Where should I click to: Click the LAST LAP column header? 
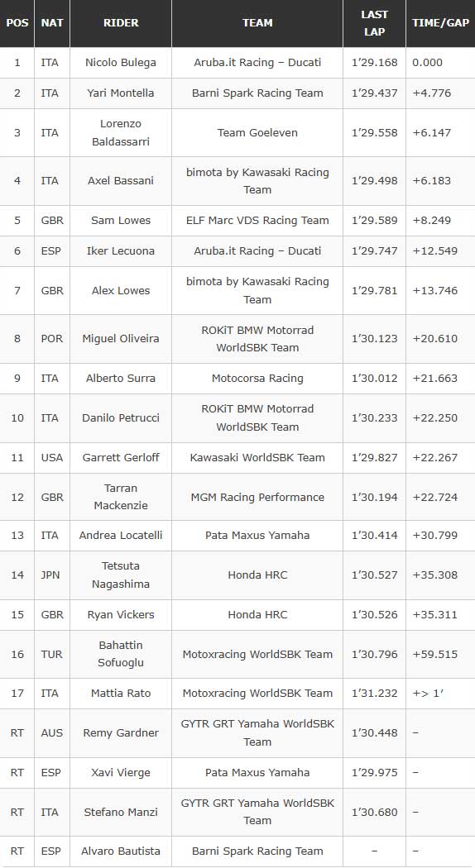(x=374, y=22)
